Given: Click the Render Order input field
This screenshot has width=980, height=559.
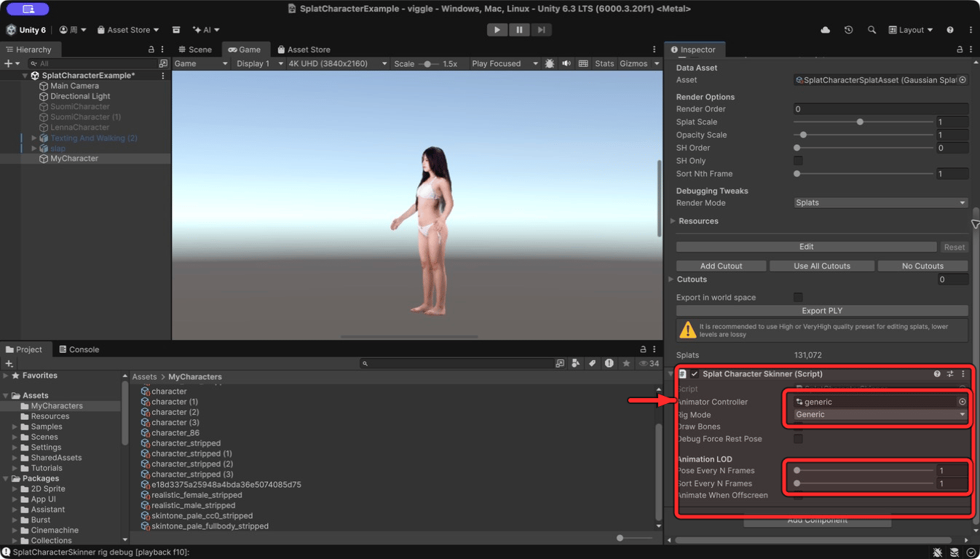Looking at the screenshot, I should 880,109.
